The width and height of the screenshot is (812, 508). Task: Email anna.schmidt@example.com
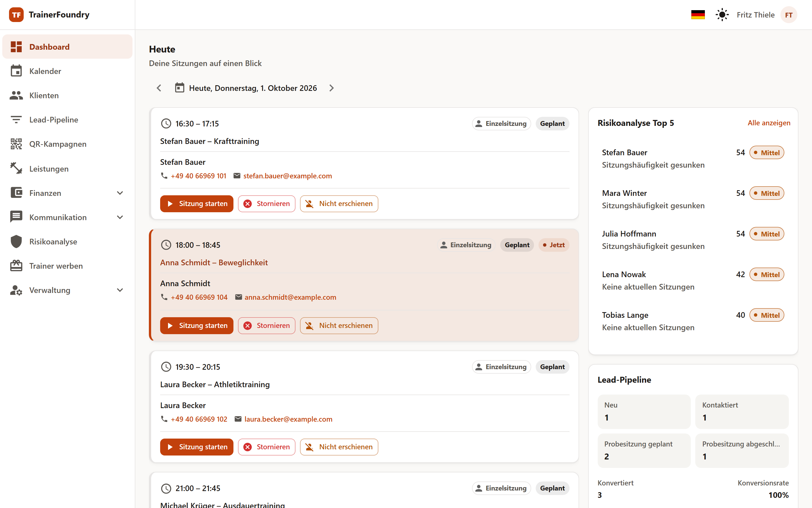pyautogui.click(x=290, y=297)
